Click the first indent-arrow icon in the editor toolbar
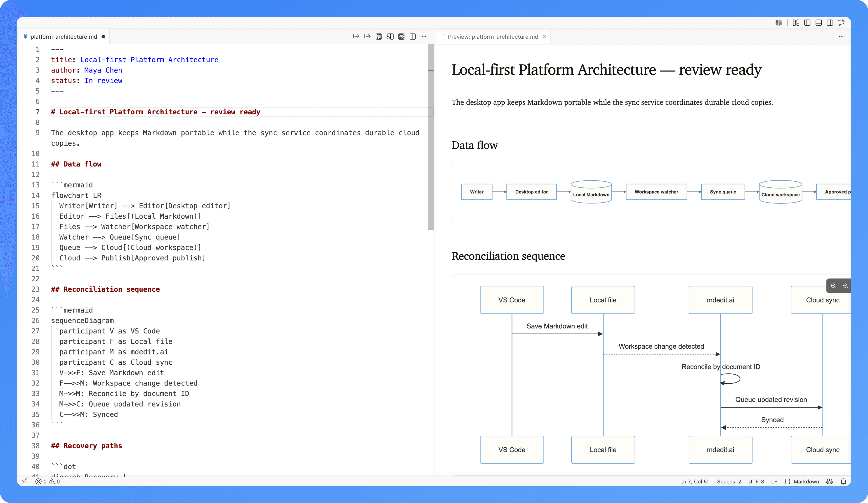 [356, 37]
